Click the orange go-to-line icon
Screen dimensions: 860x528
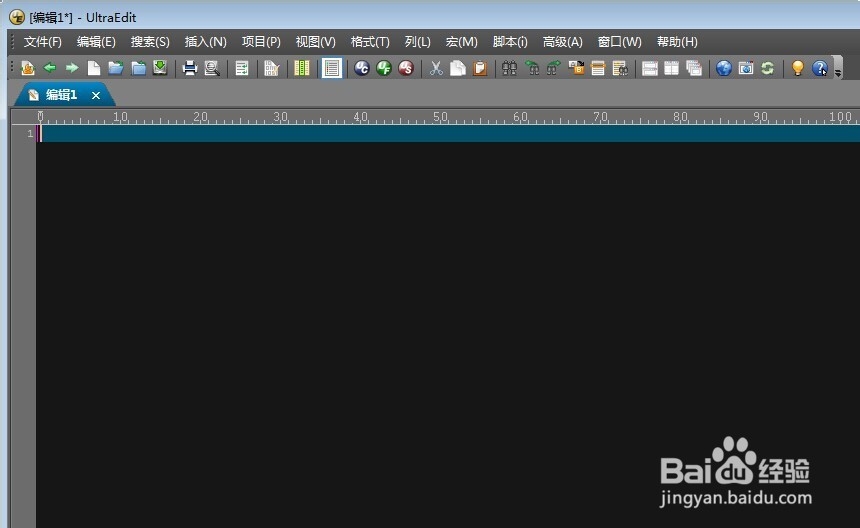click(598, 68)
